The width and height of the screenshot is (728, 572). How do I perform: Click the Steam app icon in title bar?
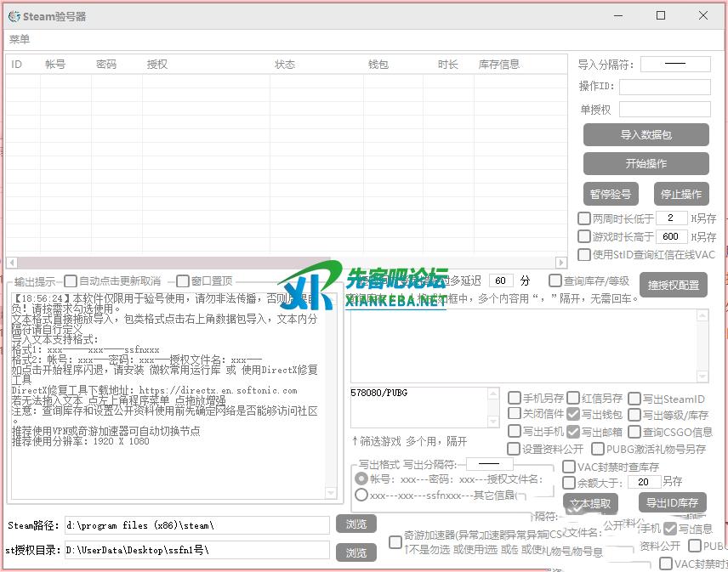click(14, 16)
